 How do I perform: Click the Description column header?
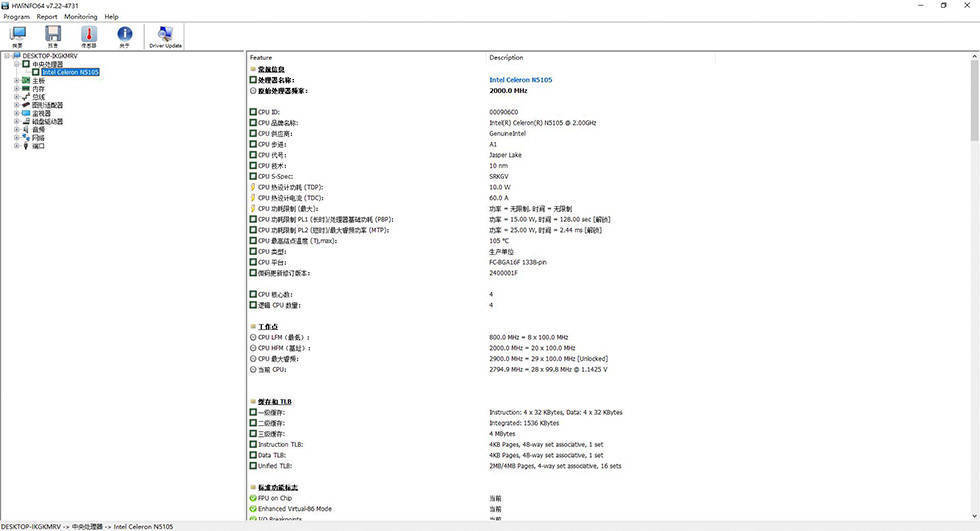[x=601, y=57]
